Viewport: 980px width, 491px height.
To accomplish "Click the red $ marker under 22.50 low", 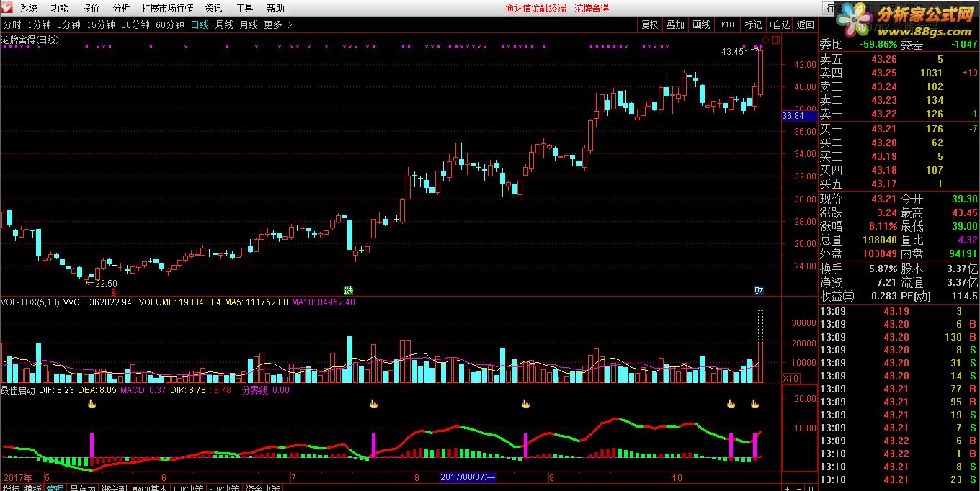I will pos(113,292).
